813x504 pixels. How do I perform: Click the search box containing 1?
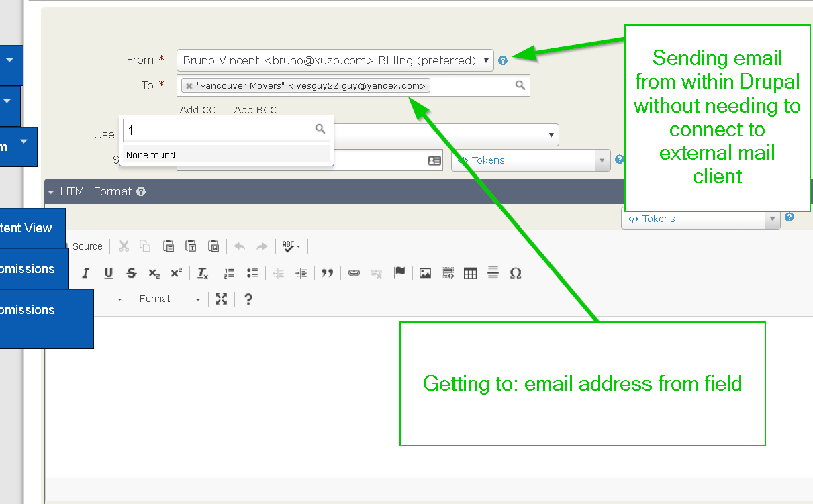tap(226, 130)
